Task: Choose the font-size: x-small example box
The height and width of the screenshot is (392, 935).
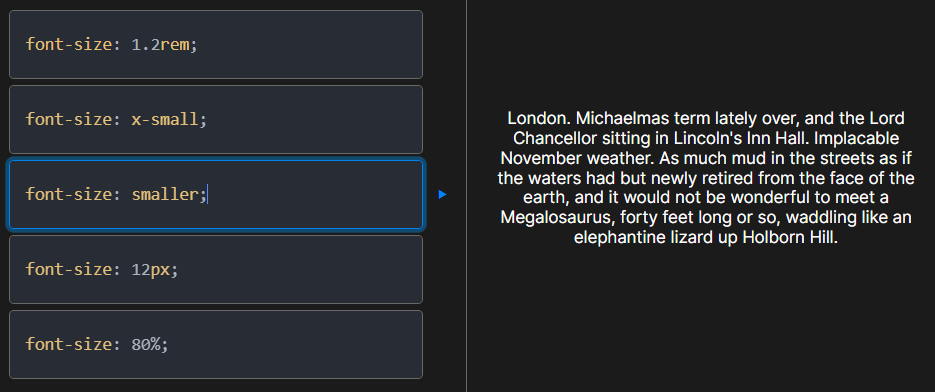Action: [x=216, y=119]
